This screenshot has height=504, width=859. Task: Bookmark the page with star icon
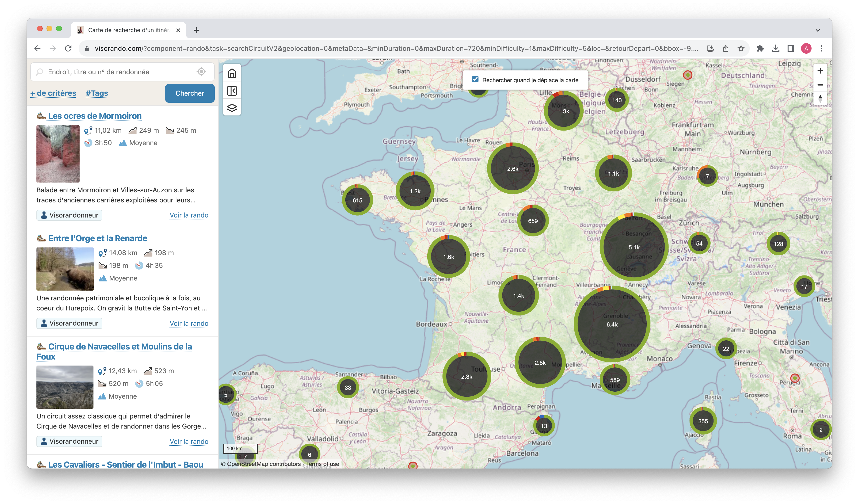pos(741,48)
